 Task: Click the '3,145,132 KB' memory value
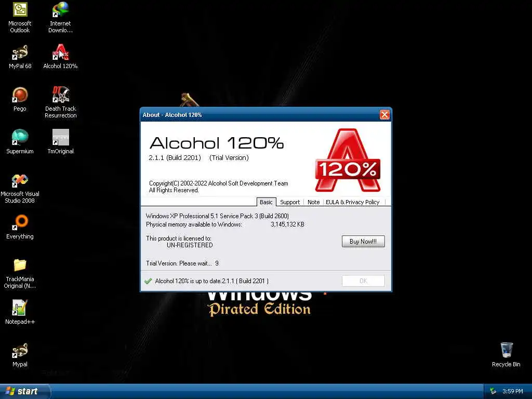pyautogui.click(x=287, y=224)
